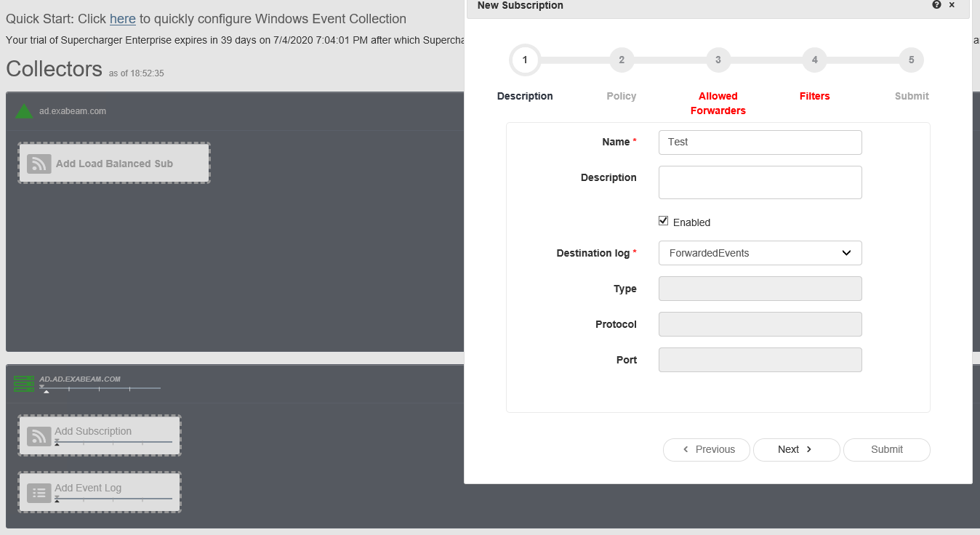Click the RSS icon on Add Subscription tile
Screen dimensions: 980x535
(x=39, y=436)
